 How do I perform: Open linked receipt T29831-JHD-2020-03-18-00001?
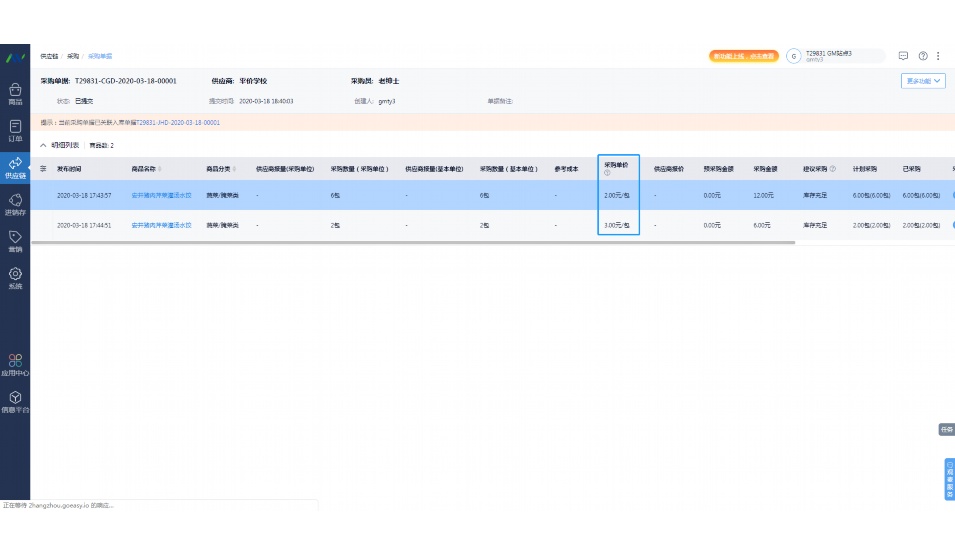pyautogui.click(x=177, y=122)
